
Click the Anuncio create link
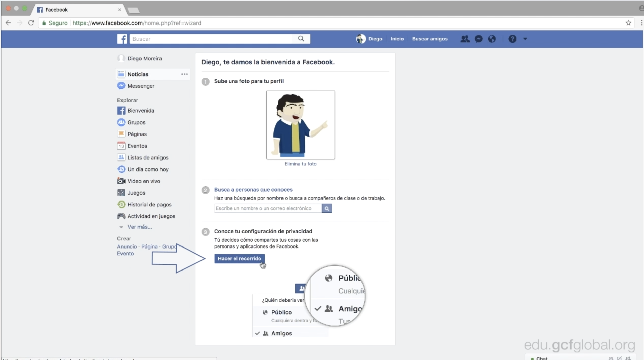click(127, 246)
